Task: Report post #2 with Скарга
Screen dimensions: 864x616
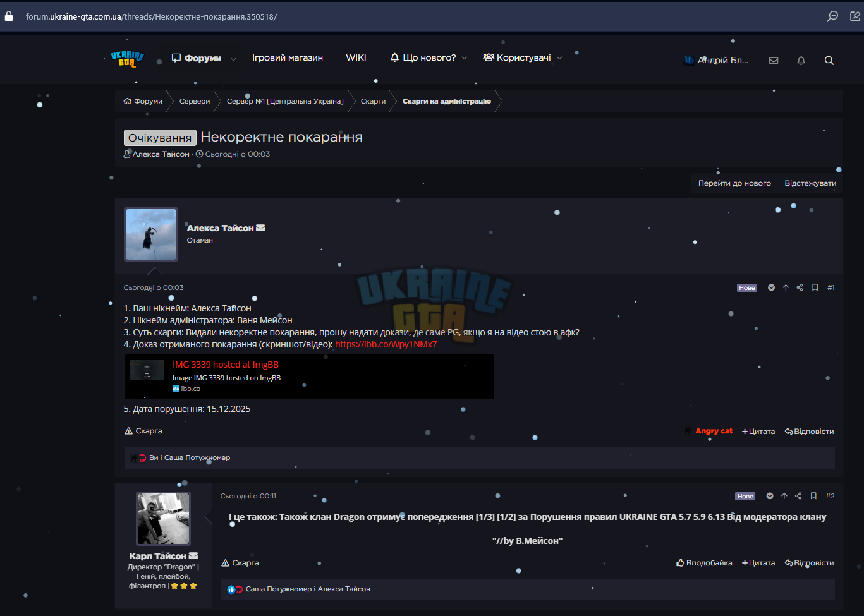Action: 240,563
